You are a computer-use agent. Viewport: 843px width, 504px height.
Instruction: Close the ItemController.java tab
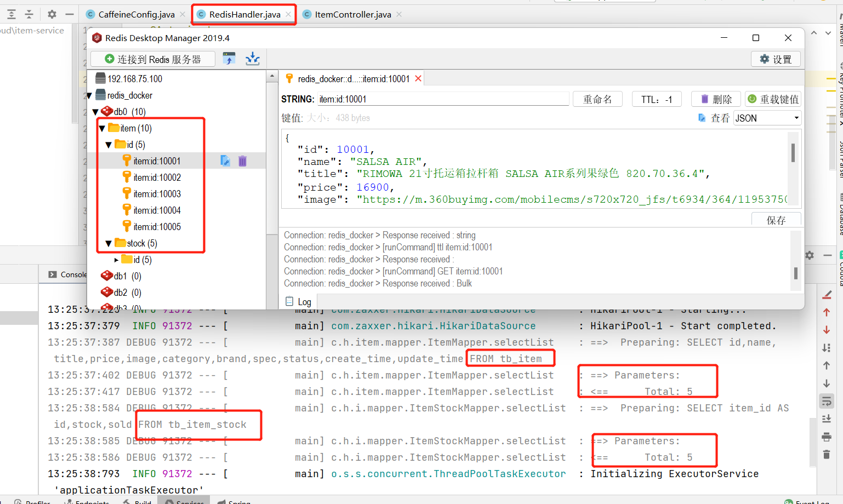[399, 14]
